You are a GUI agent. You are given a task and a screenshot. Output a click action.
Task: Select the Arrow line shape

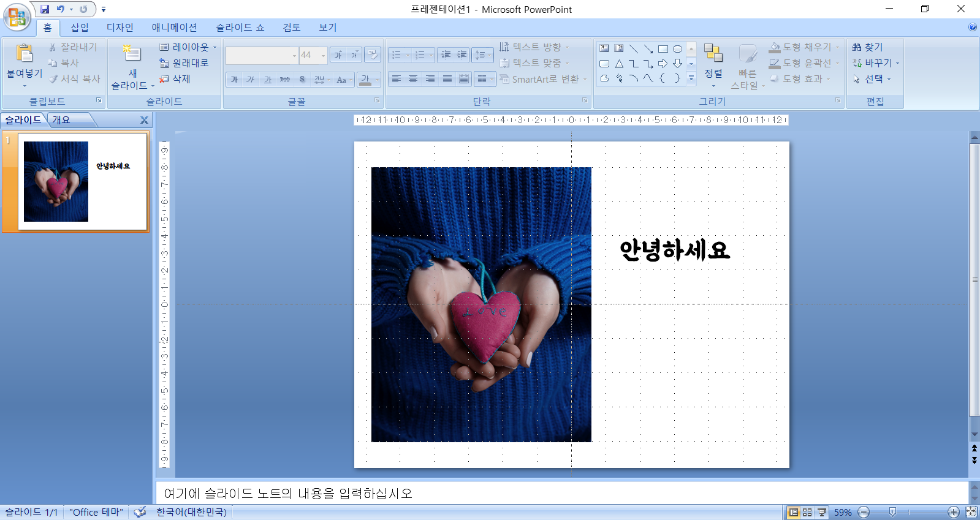648,48
